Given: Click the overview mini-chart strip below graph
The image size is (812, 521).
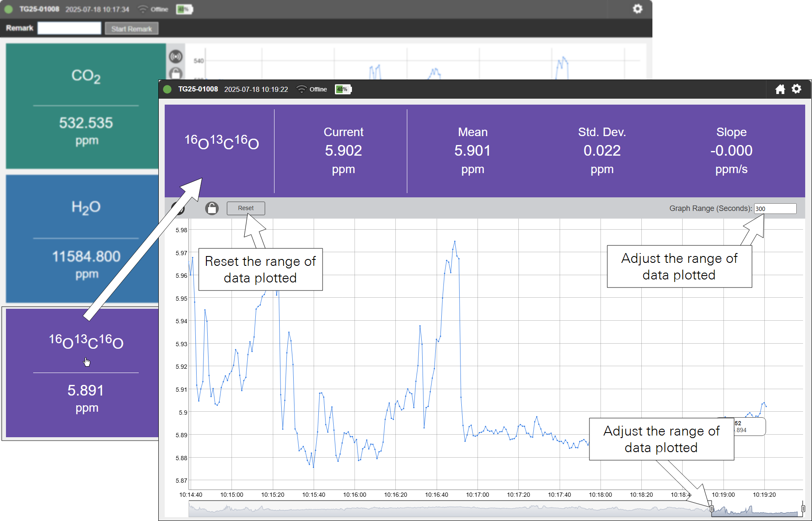Looking at the screenshot, I should tap(496, 509).
